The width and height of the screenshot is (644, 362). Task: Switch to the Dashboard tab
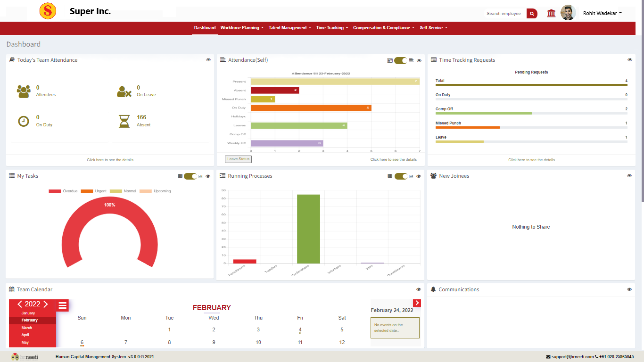click(x=205, y=28)
